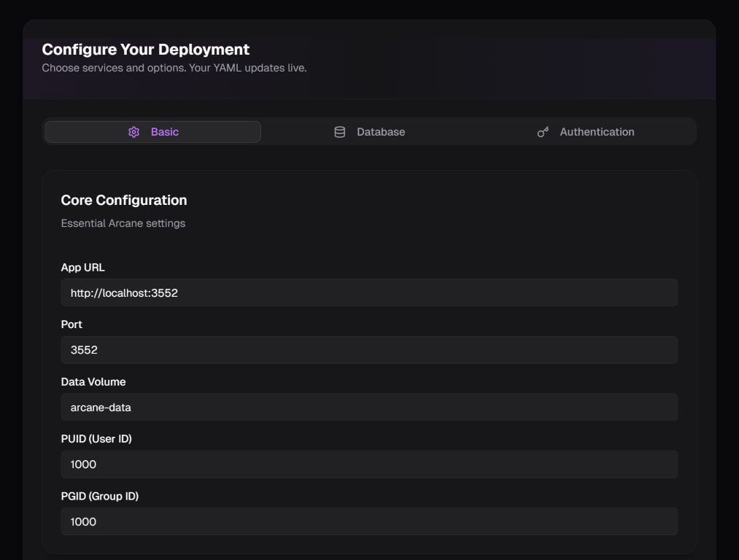Click the "Configure Your Deployment" heading

click(x=146, y=50)
